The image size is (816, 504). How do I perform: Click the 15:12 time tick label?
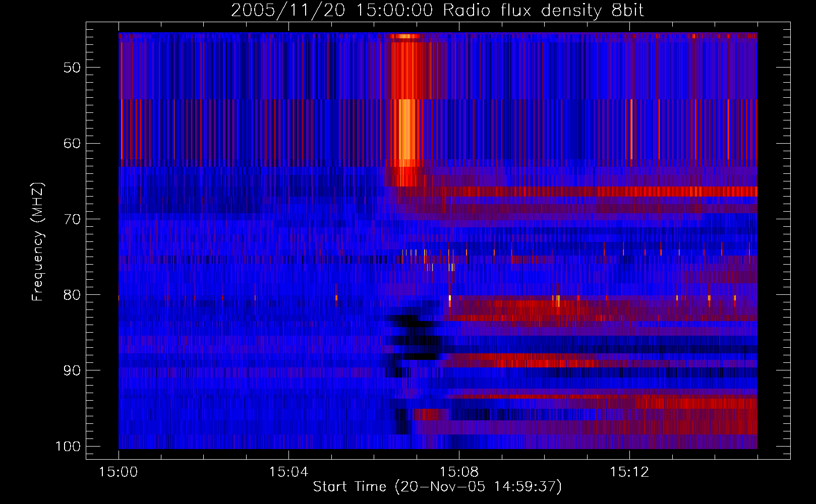[629, 472]
